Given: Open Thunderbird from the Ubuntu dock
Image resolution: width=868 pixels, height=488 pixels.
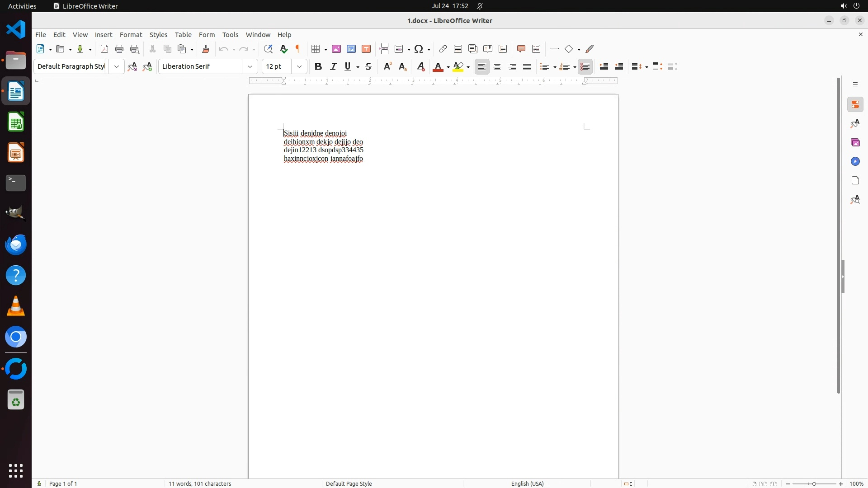Looking at the screenshot, I should pos(16,245).
